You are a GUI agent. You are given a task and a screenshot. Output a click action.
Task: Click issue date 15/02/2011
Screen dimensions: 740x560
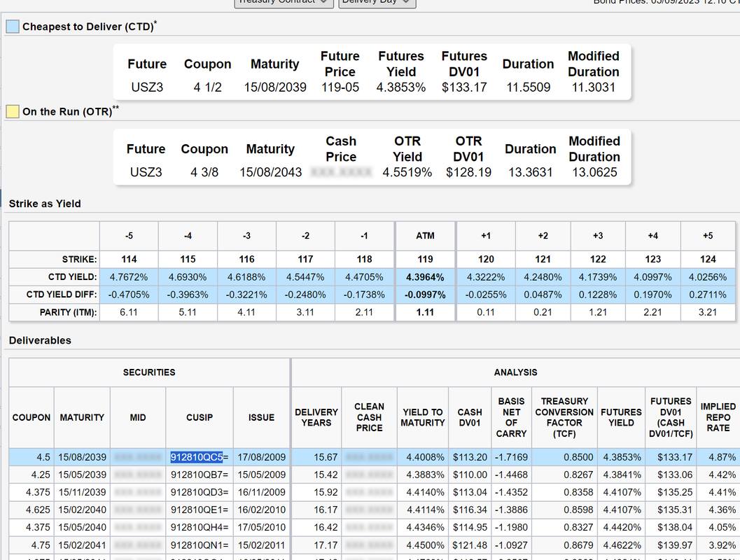pyautogui.click(x=261, y=545)
